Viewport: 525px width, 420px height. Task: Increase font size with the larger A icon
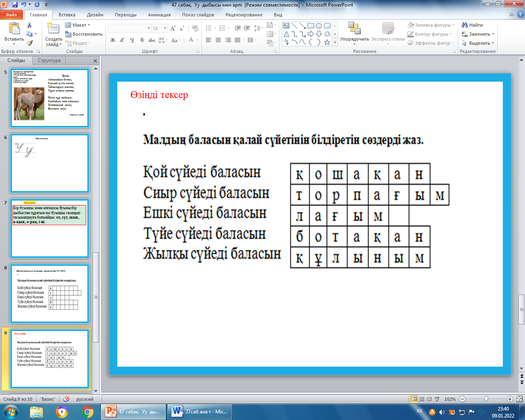point(173,28)
